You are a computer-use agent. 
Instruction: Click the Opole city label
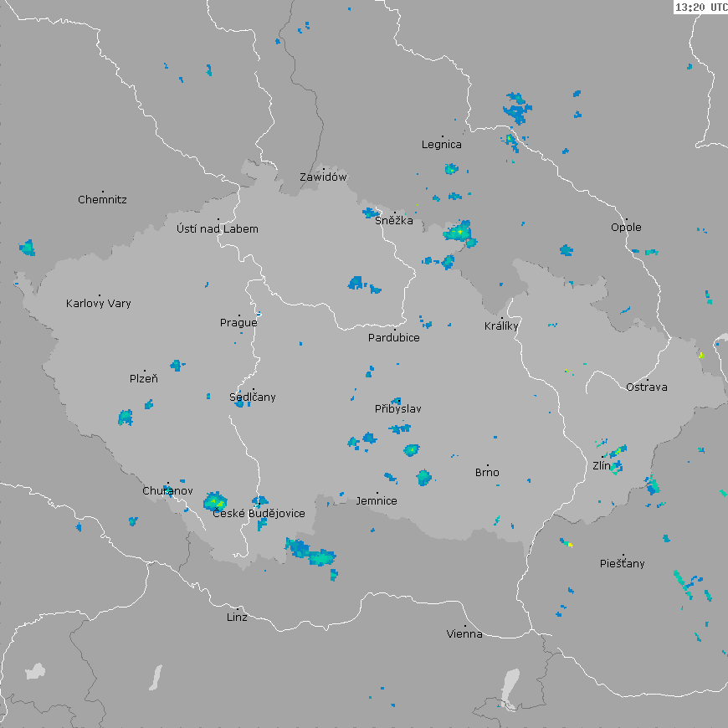pyautogui.click(x=626, y=227)
